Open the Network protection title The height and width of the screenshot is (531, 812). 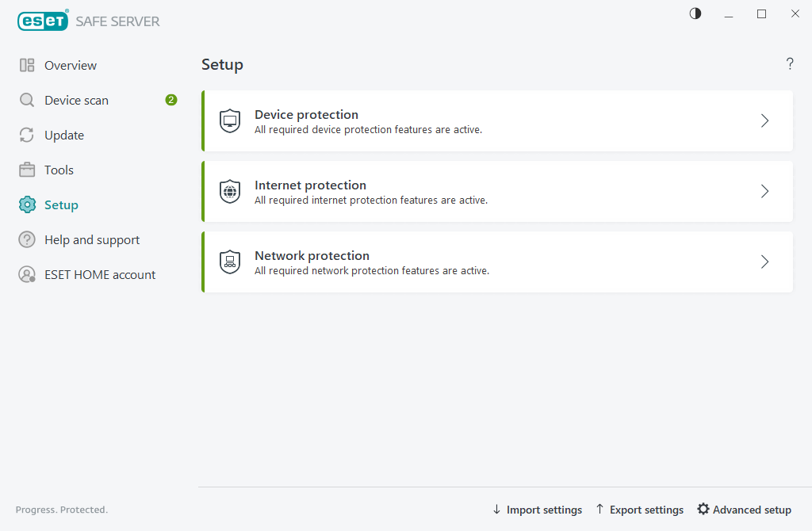312,255
